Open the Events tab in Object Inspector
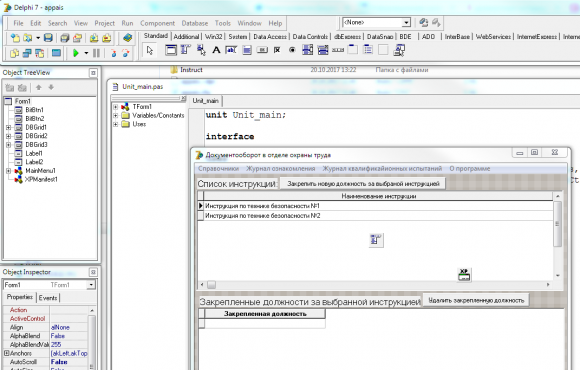Screen dimensions: 580x370 tap(48, 297)
